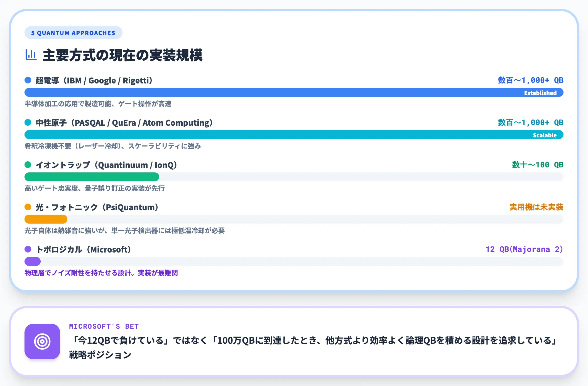Click the イオントラップ (Quantinuum / IonQ) label
Screen dimensions: 588x386
click(x=106, y=165)
